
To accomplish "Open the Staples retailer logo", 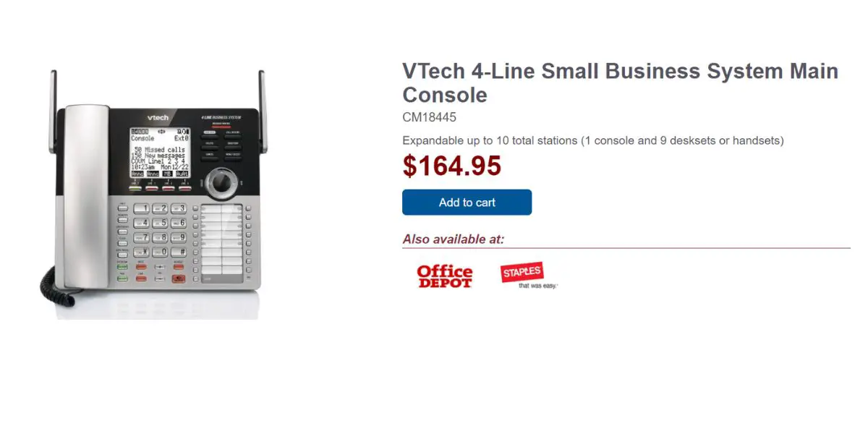I will click(529, 275).
